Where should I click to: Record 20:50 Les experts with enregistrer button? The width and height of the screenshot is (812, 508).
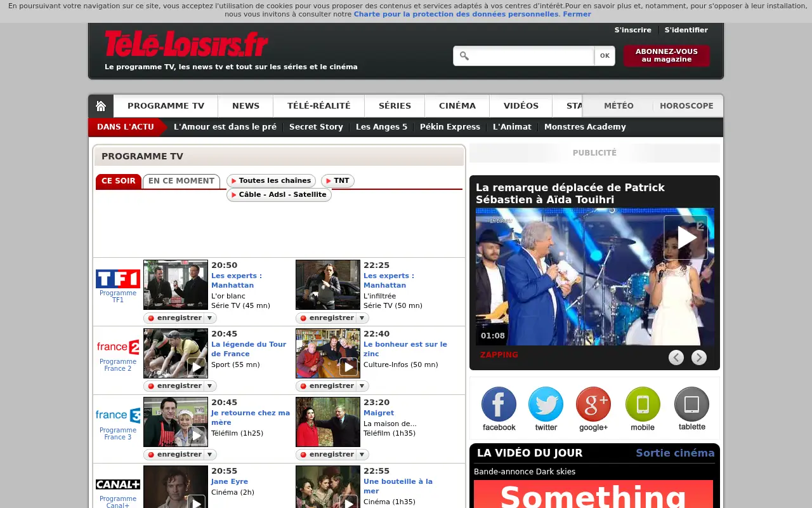(174, 317)
